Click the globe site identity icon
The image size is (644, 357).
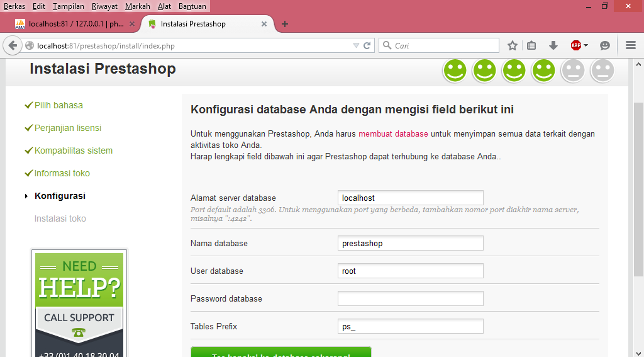[x=30, y=46]
